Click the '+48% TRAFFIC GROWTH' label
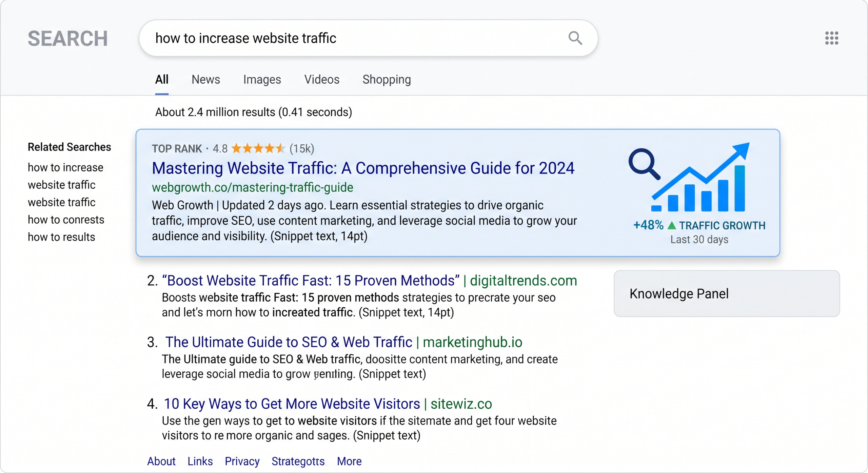 coord(699,225)
